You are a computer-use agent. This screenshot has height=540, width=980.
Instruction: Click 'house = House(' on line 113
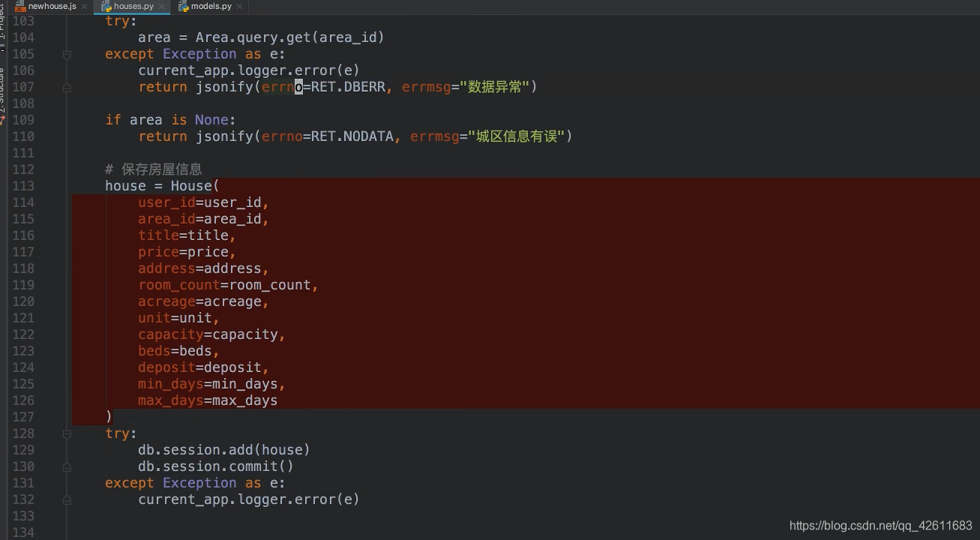coord(162,186)
